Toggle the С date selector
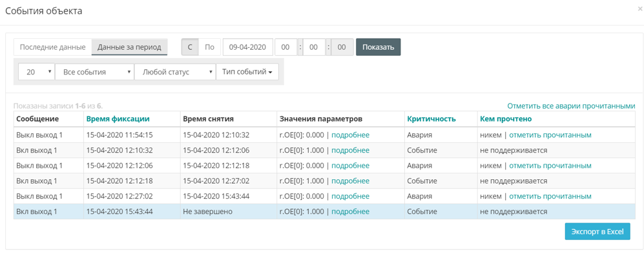644x253 pixels. [x=190, y=47]
